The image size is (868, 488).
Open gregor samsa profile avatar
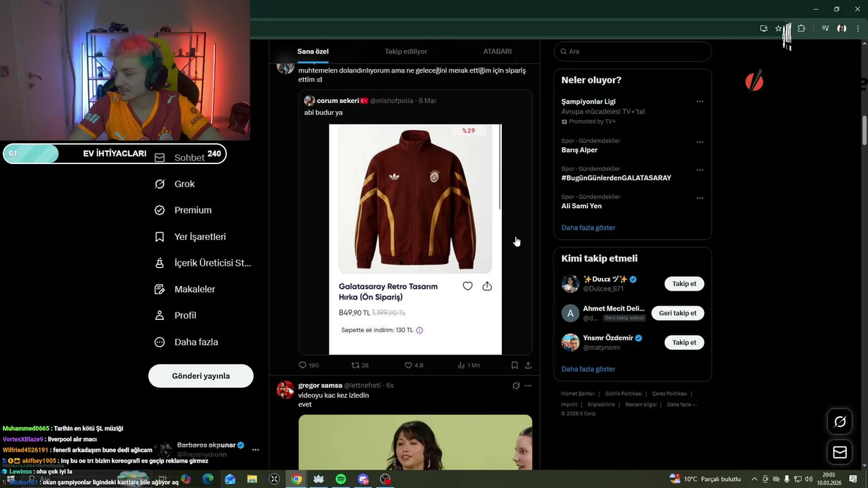point(285,390)
